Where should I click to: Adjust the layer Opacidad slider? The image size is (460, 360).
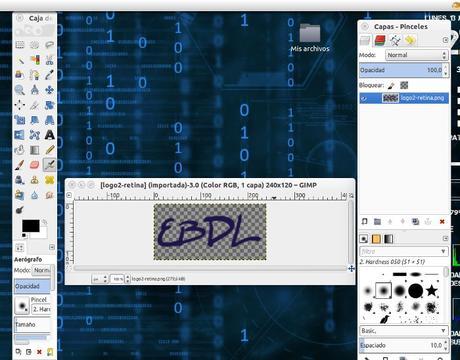(x=404, y=70)
